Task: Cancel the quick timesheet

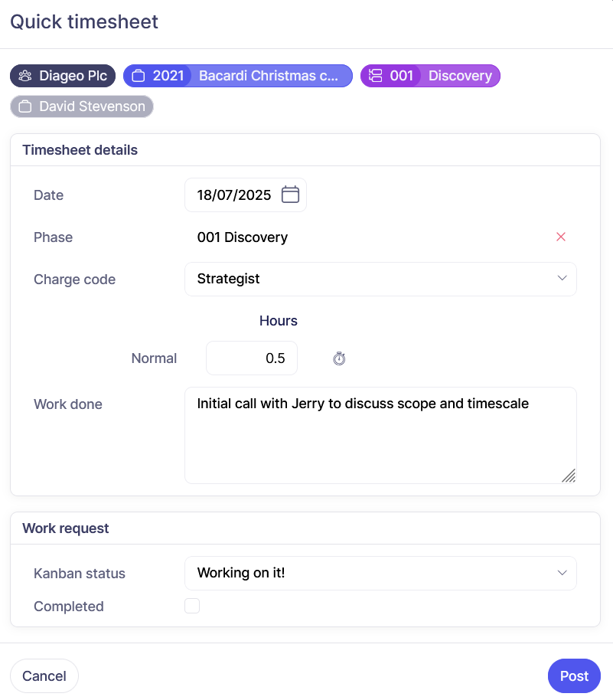Action: click(44, 676)
